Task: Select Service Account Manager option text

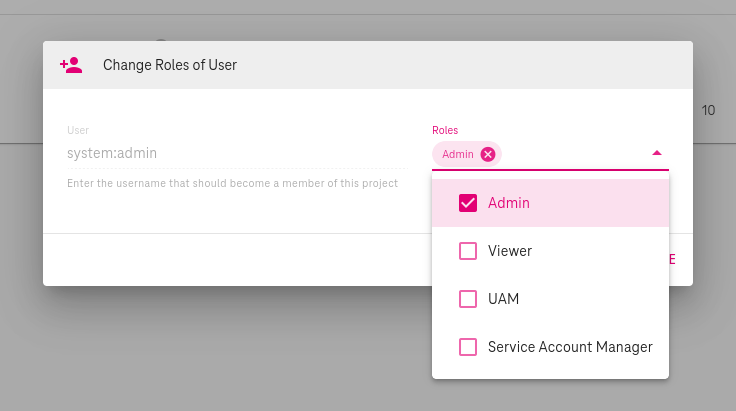Action: [570, 347]
